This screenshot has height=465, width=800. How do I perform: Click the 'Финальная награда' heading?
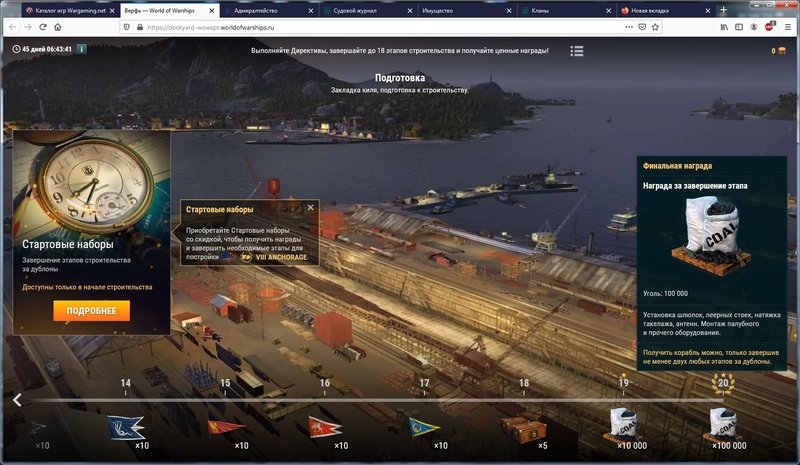click(x=678, y=166)
